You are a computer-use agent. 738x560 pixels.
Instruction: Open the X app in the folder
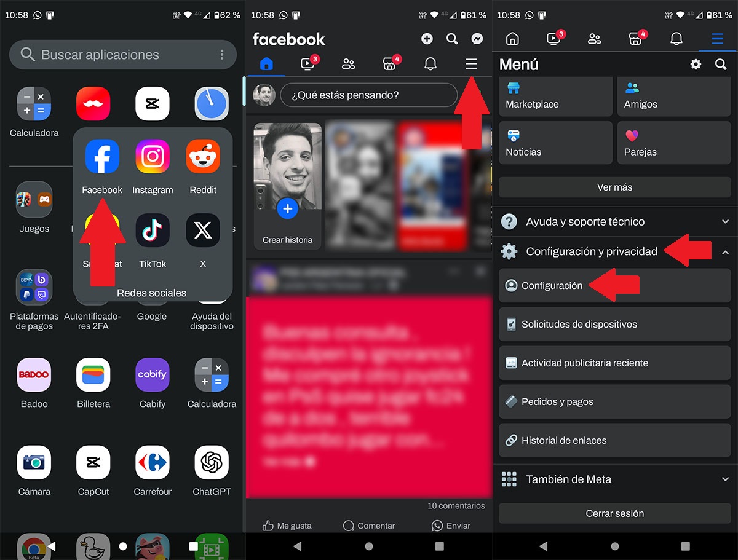point(203,231)
